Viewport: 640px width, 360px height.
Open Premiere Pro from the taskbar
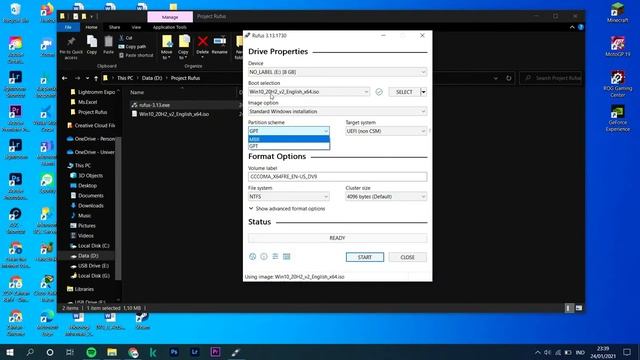pos(216,352)
